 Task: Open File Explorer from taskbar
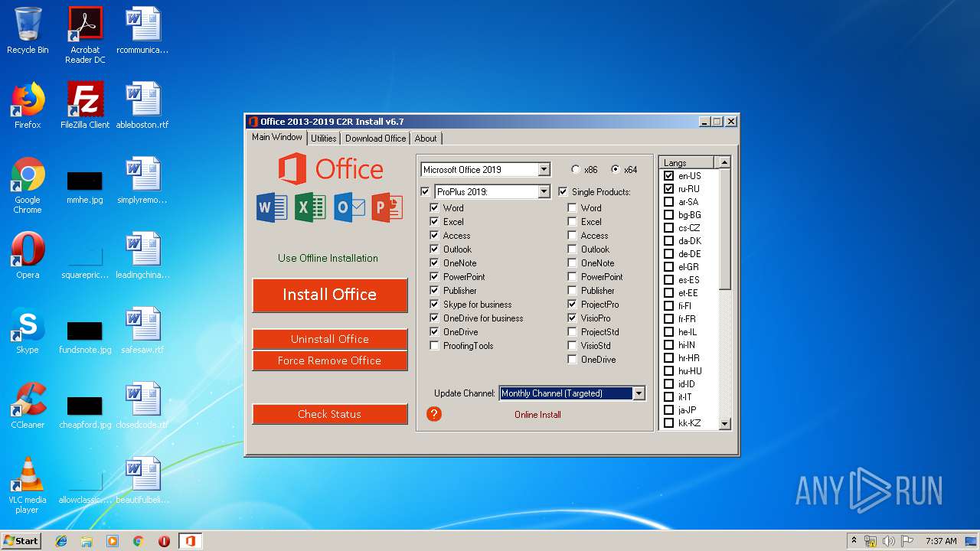click(x=87, y=541)
